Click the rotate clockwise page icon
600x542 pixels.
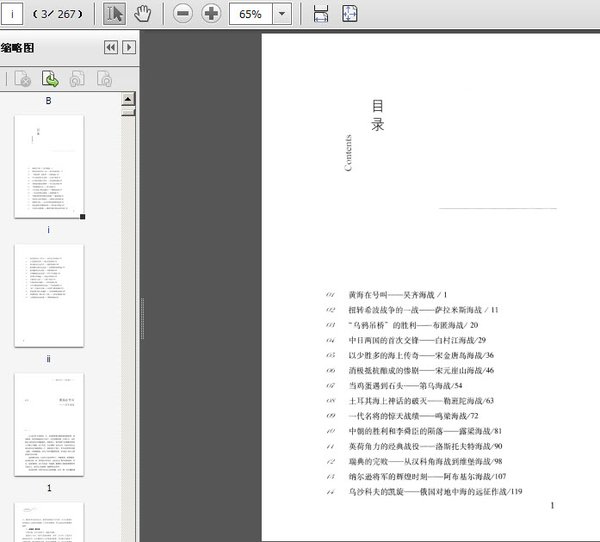[x=103, y=78]
